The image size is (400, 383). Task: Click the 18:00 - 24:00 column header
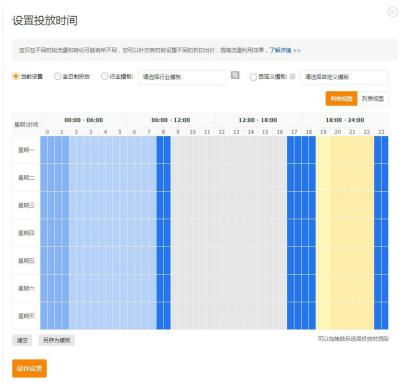pyautogui.click(x=345, y=120)
